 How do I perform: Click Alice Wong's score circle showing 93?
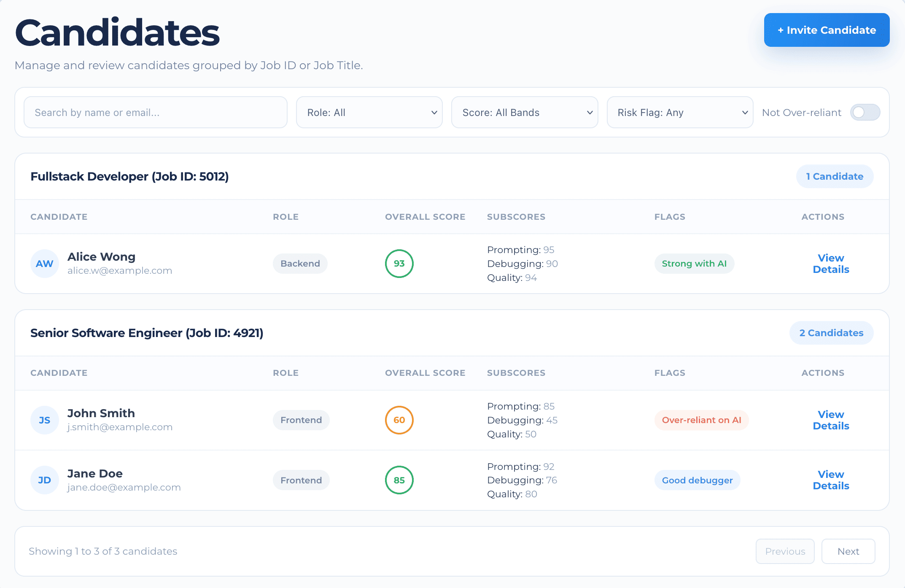(399, 263)
